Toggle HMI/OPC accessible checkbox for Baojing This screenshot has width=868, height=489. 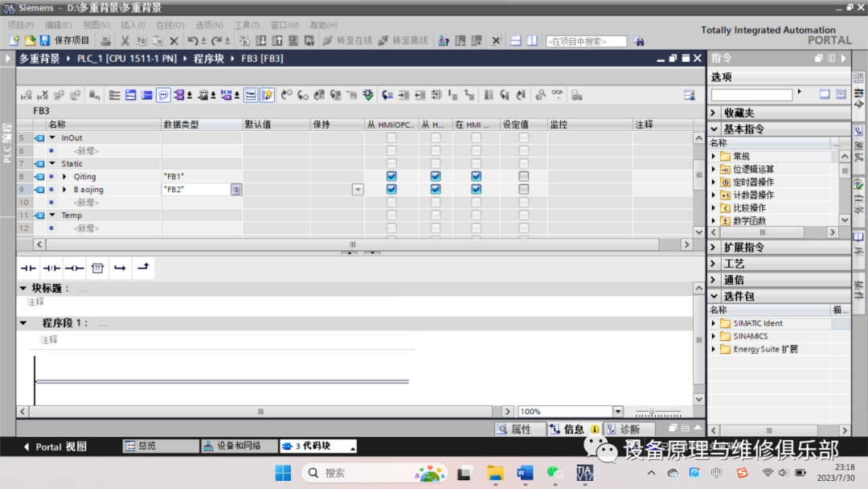pos(391,189)
